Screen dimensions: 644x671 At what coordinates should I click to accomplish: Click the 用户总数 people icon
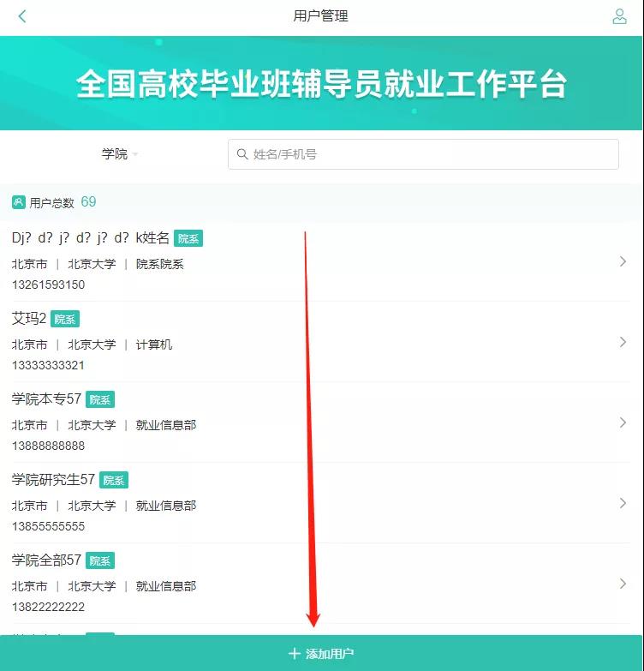click(x=18, y=202)
